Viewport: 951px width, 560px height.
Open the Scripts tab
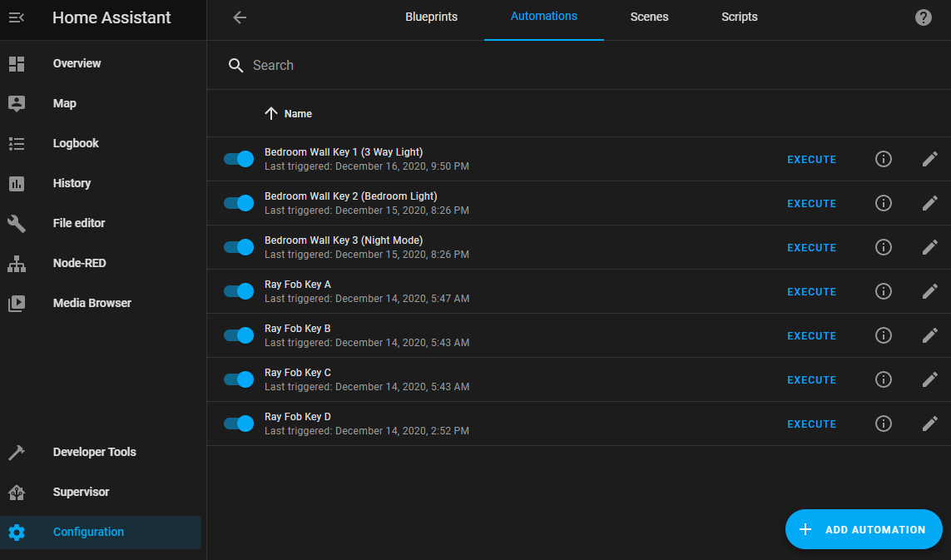click(739, 17)
